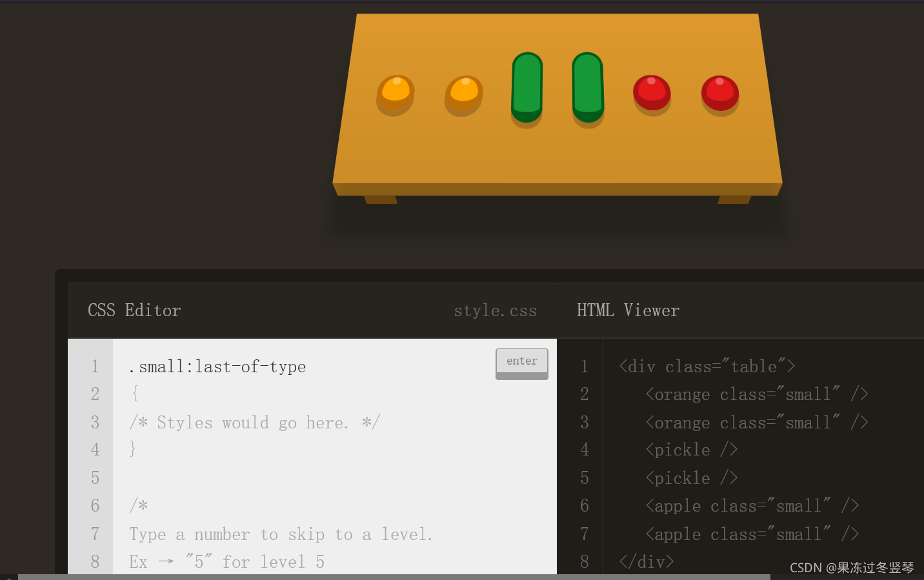The image size is (924, 580).
Task: Switch to the style.css tab
Action: [496, 310]
